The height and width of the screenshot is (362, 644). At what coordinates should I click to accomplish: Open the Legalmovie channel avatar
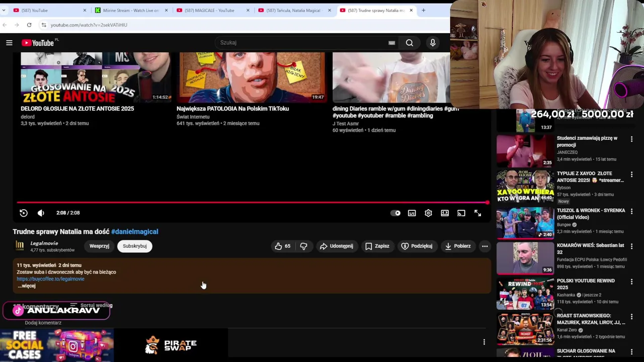click(x=20, y=245)
